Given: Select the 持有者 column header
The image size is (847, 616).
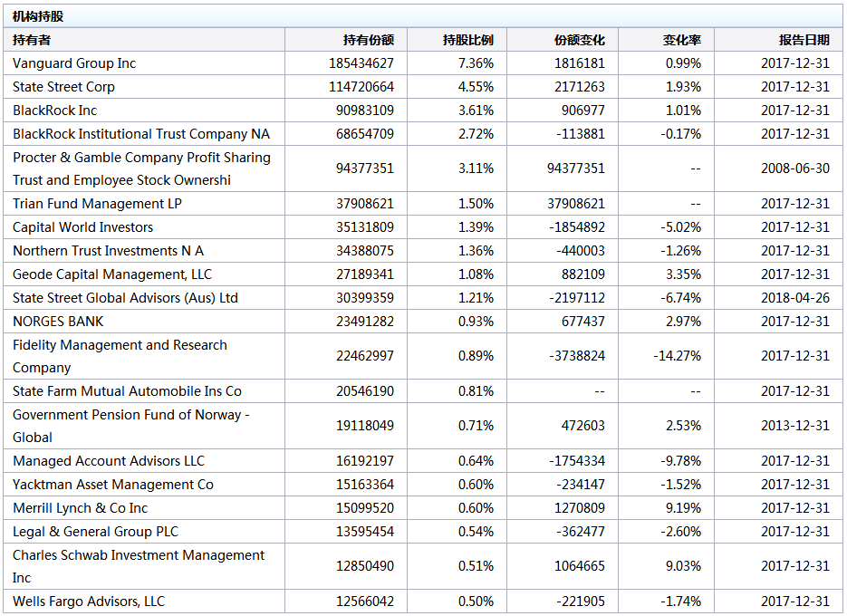Looking at the screenshot, I should coord(32,40).
